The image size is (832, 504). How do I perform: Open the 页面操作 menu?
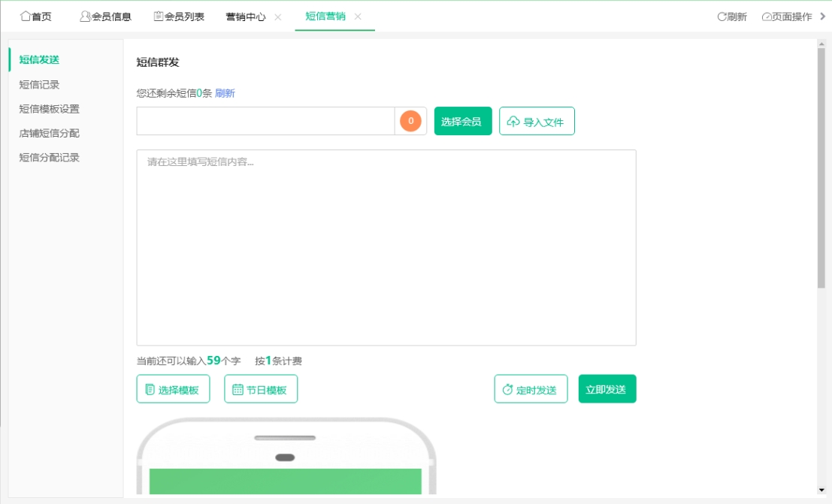pyautogui.click(x=787, y=17)
